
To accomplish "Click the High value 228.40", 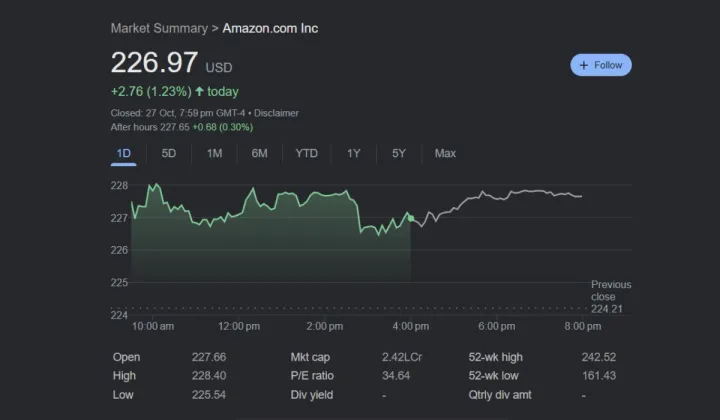I will pos(209,375).
